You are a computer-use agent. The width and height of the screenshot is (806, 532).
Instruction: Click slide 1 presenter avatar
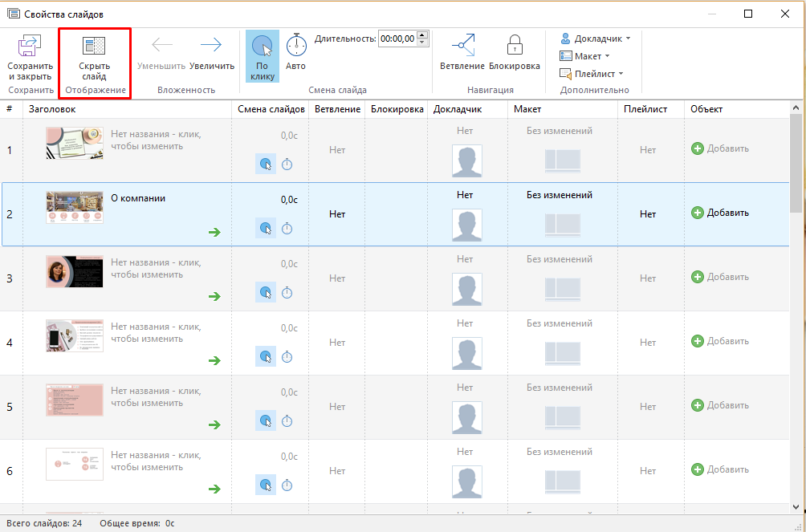(467, 161)
